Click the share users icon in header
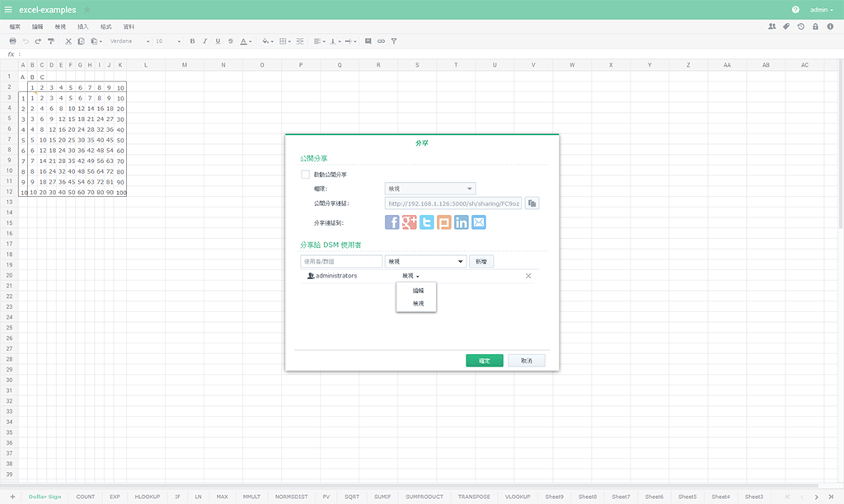Image resolution: width=844 pixels, height=504 pixels. (x=771, y=26)
